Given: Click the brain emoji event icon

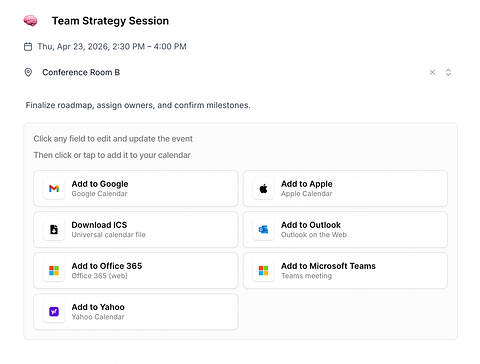Looking at the screenshot, I should [x=30, y=21].
